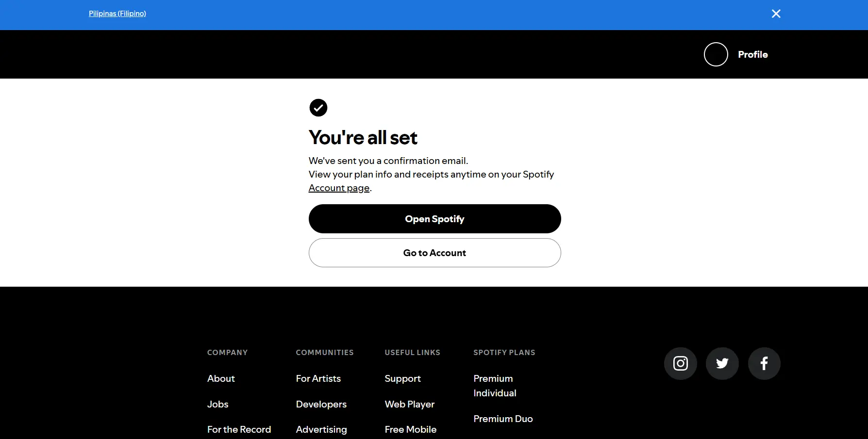Image resolution: width=868 pixels, height=439 pixels.
Task: Click the SPOTIFY PLANS footer heading
Action: coord(504,353)
